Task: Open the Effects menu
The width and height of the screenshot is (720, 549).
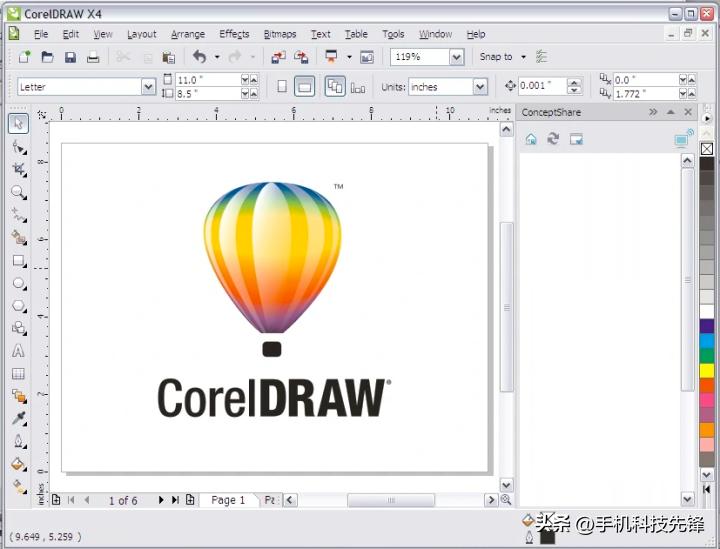Action: pyautogui.click(x=234, y=34)
